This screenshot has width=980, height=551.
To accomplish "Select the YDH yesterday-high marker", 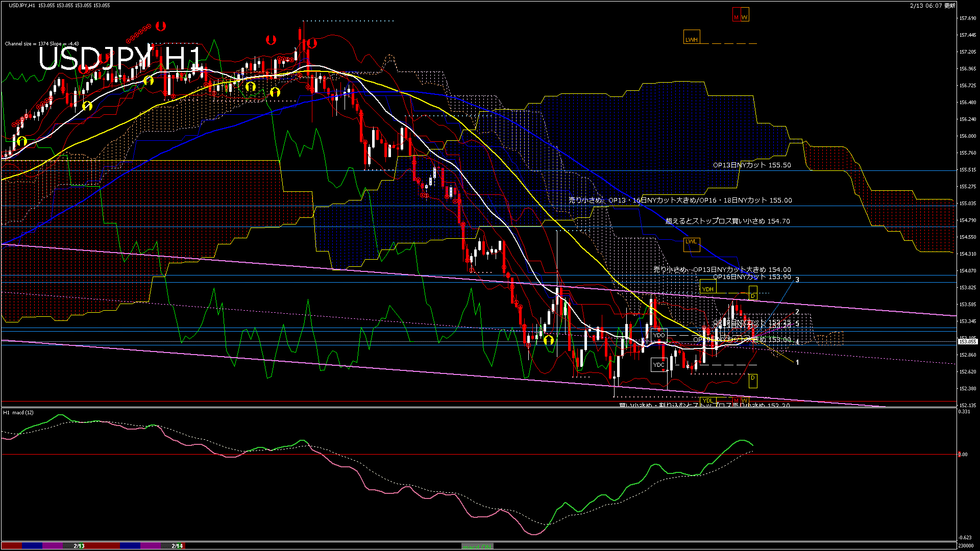I will (x=707, y=289).
